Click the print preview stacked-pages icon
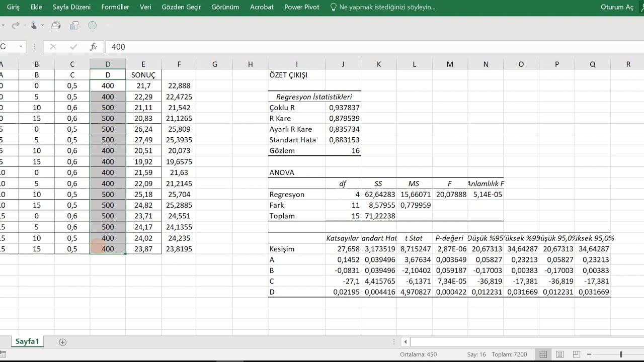Screen dimensions: 644x362 click(56, 25)
